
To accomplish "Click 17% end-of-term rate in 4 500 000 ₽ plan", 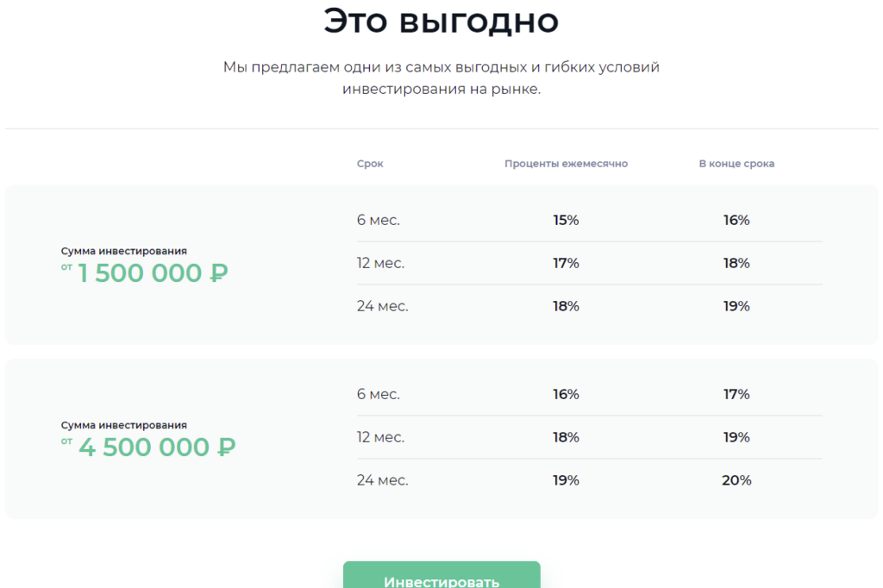I will pos(736,394).
